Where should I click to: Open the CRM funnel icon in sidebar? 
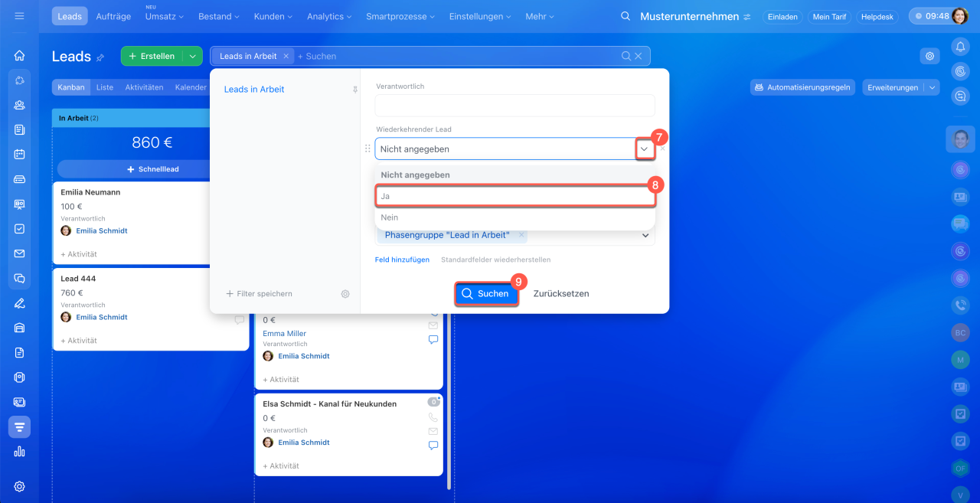[19, 426]
